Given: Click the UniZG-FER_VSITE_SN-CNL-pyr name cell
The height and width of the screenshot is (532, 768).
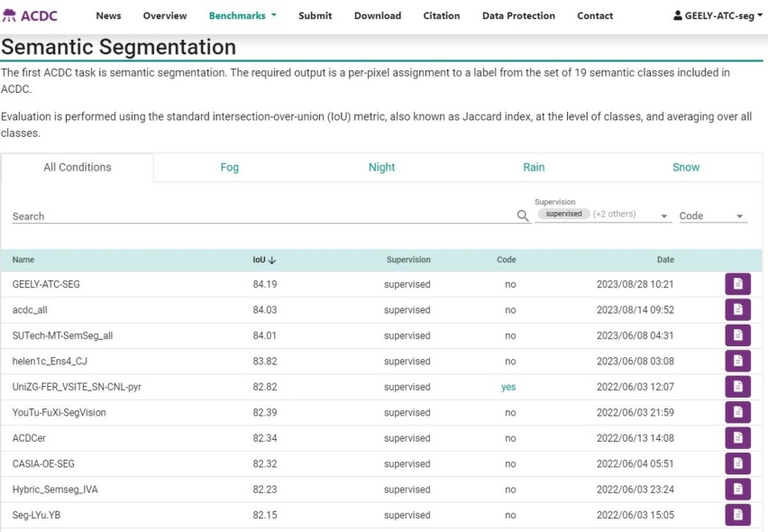Looking at the screenshot, I should click(77, 387).
